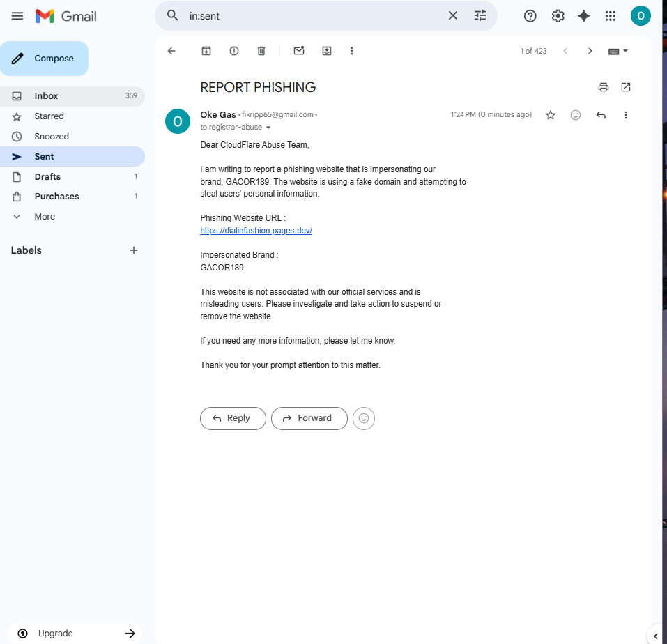The width and height of the screenshot is (667, 644).
Task: Open search options filter icon
Action: pos(480,16)
